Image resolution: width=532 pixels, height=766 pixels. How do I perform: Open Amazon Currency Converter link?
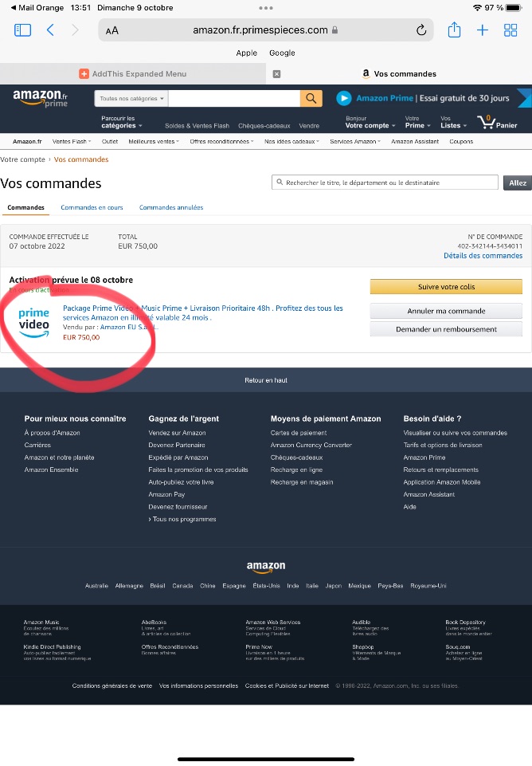click(x=311, y=445)
